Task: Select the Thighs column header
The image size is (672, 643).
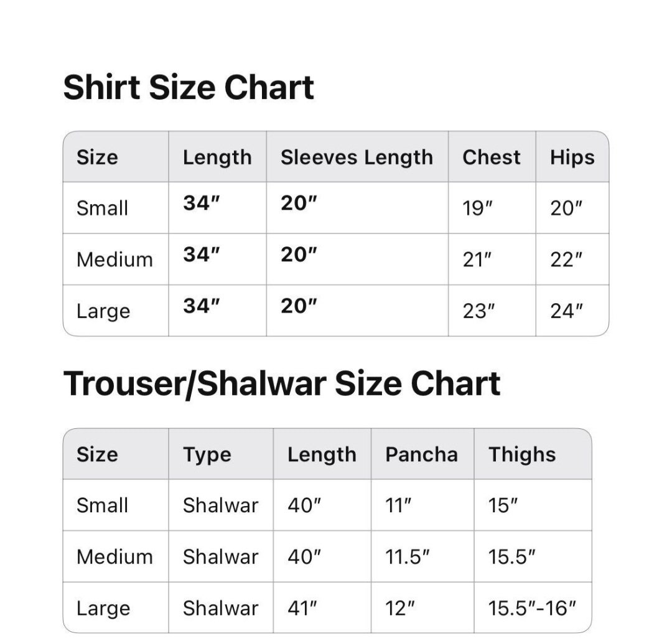Action: tap(521, 454)
